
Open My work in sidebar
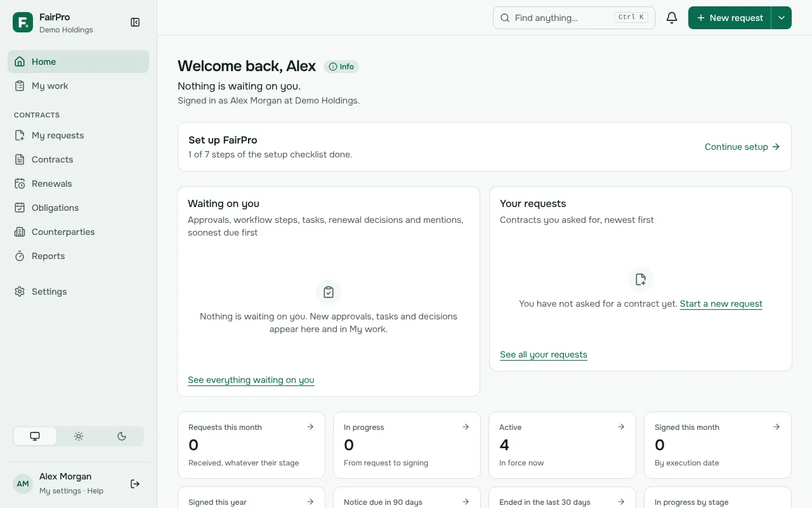click(79, 86)
